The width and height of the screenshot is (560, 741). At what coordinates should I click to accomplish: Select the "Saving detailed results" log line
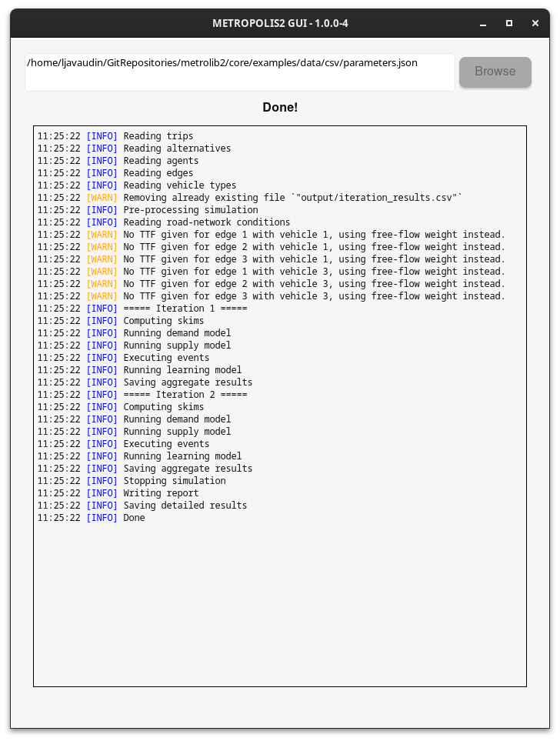pos(142,506)
